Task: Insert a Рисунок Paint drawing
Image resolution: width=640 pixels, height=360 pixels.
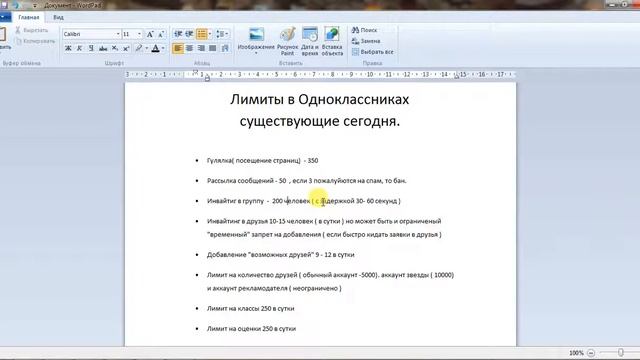Action: 287,41
